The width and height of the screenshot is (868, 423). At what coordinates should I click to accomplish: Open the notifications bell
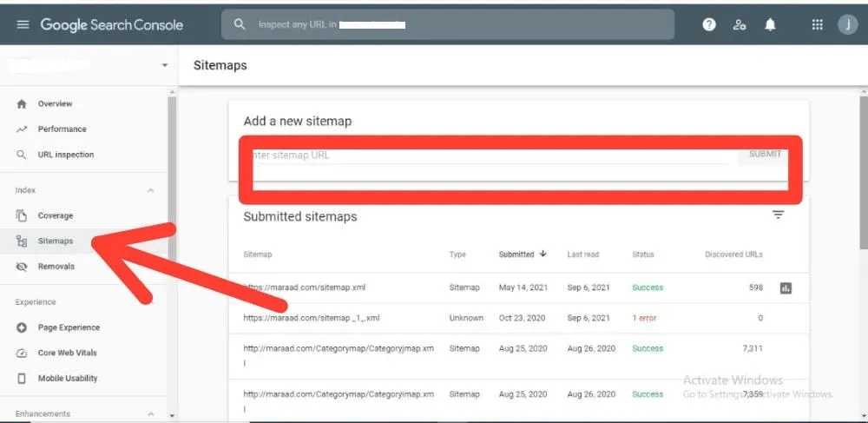770,24
